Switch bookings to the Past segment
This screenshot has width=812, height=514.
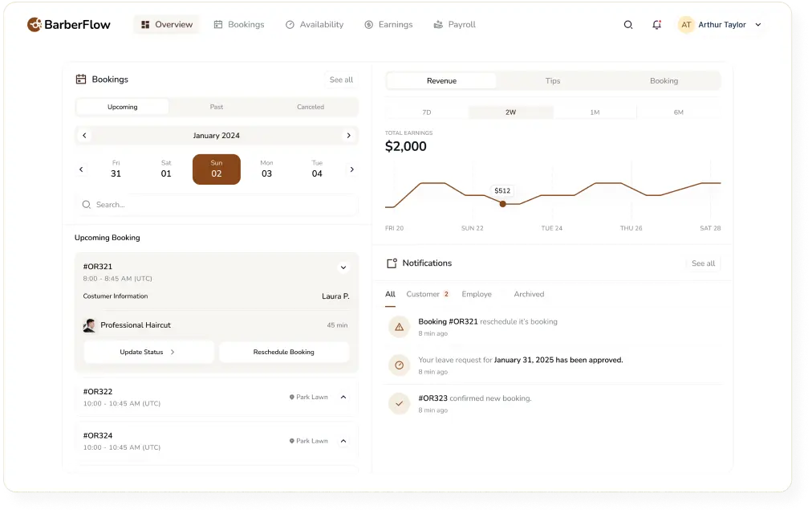[217, 107]
